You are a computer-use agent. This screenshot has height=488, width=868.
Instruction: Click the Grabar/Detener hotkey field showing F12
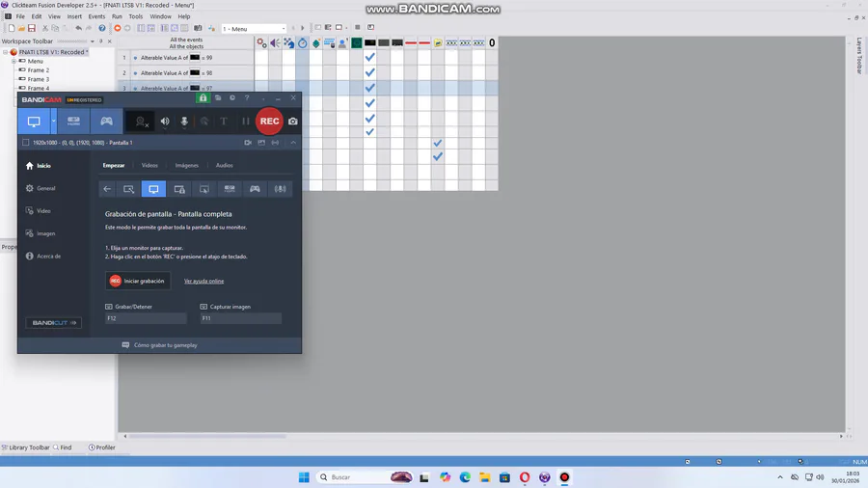click(x=147, y=318)
